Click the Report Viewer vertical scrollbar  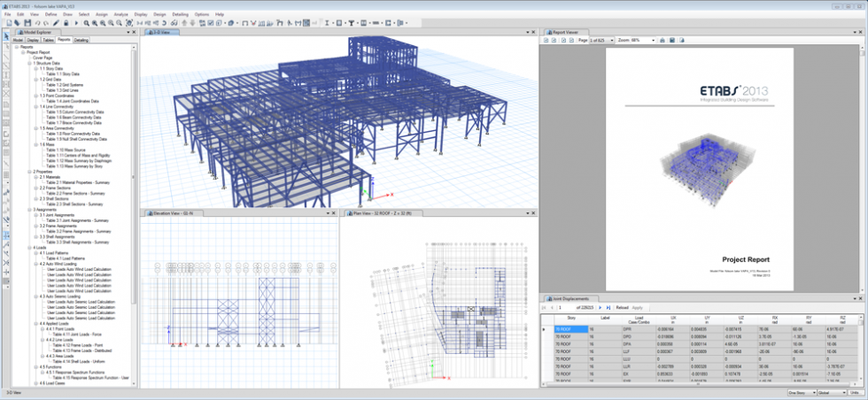863,166
